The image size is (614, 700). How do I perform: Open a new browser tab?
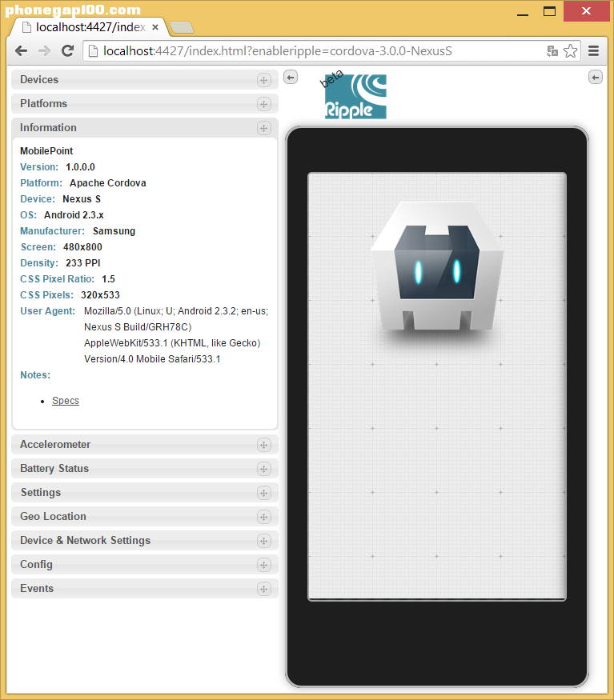tap(182, 27)
